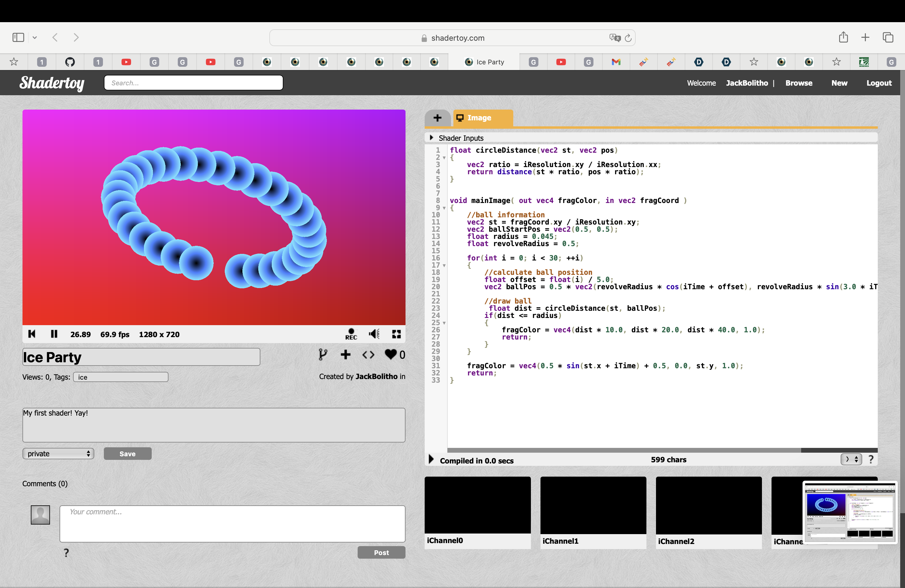Enter fullscreen shader preview
The width and height of the screenshot is (905, 588).
click(x=396, y=334)
